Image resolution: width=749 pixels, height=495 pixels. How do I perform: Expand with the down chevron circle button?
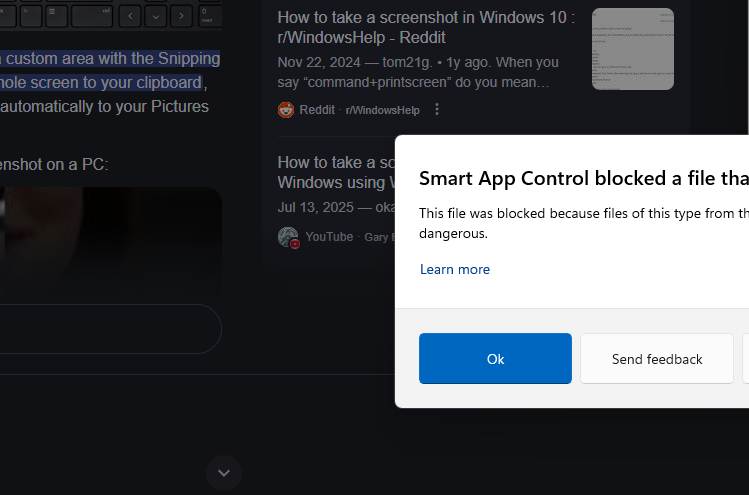[x=224, y=473]
